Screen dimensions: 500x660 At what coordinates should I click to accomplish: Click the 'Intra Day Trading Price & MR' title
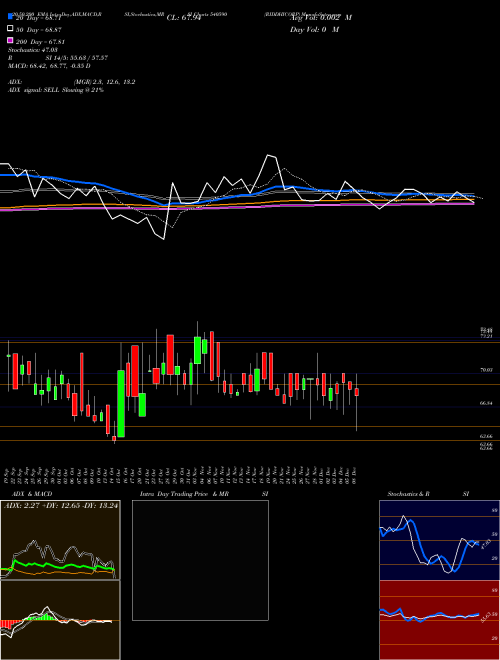coord(184,494)
